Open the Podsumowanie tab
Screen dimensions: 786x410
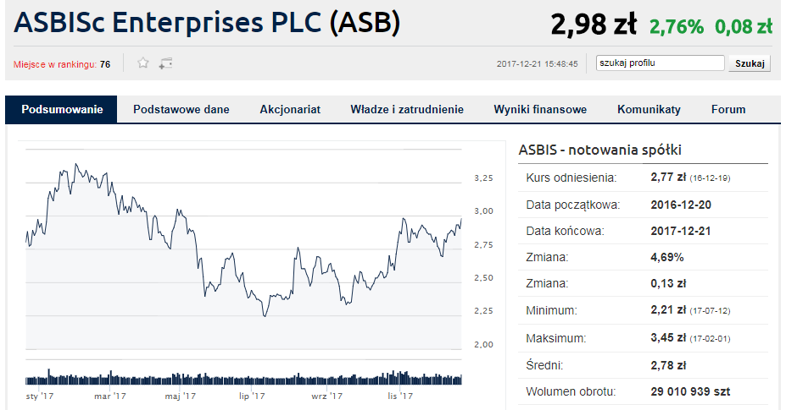62,109
